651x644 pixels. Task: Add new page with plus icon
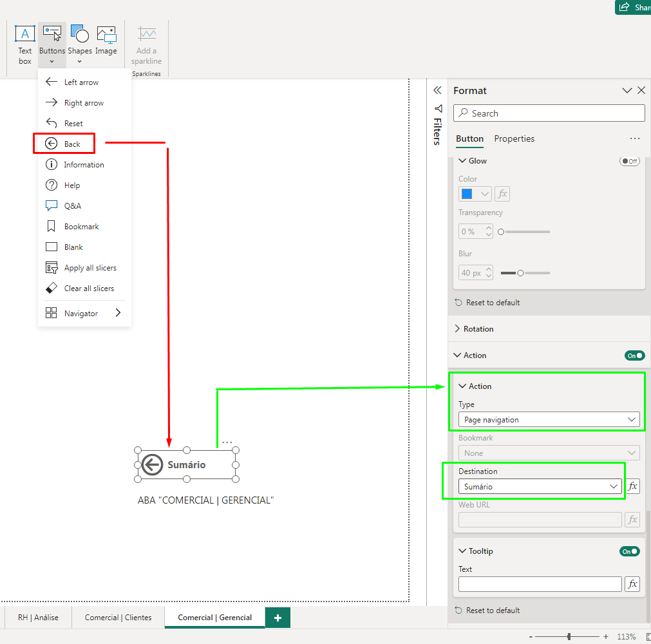(278, 618)
